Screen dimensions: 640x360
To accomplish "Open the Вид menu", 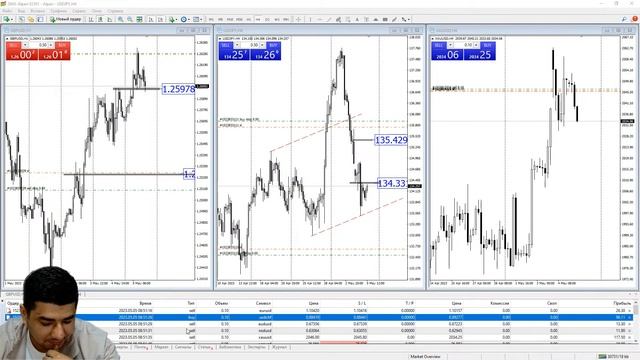I will [x=21, y=11].
